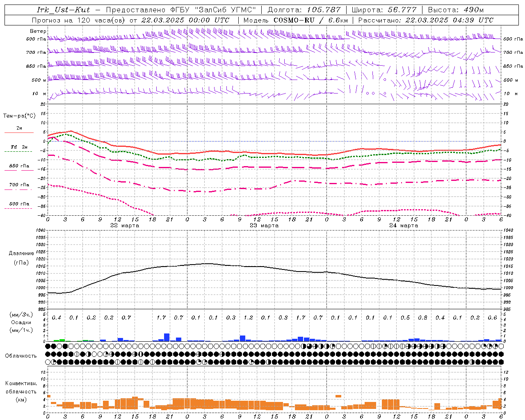Click the 24 марта date label
Image resolution: width=525 pixels, height=420 pixels.
click(404, 226)
